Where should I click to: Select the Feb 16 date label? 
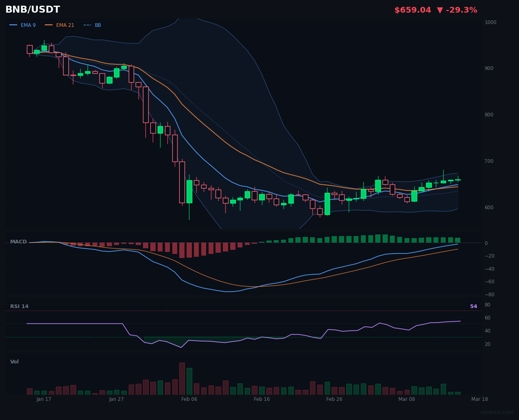(262, 399)
